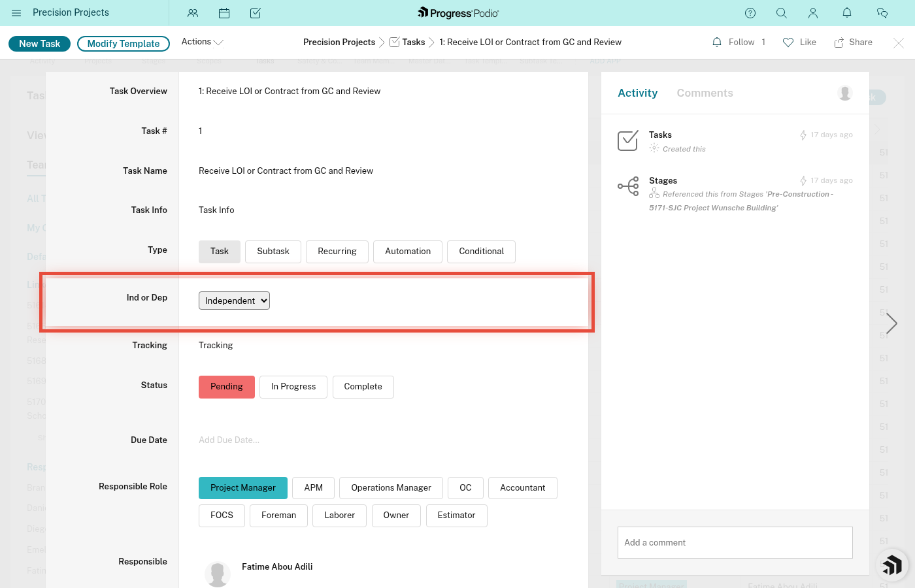Toggle the APM responsible role
This screenshot has height=588, width=915.
[x=313, y=487]
